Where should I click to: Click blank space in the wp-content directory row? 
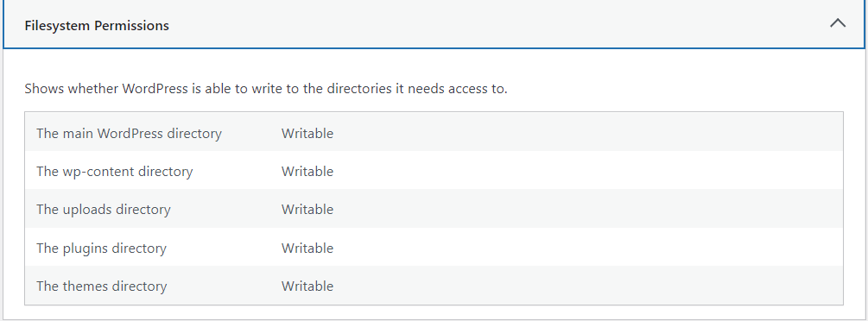point(586,172)
